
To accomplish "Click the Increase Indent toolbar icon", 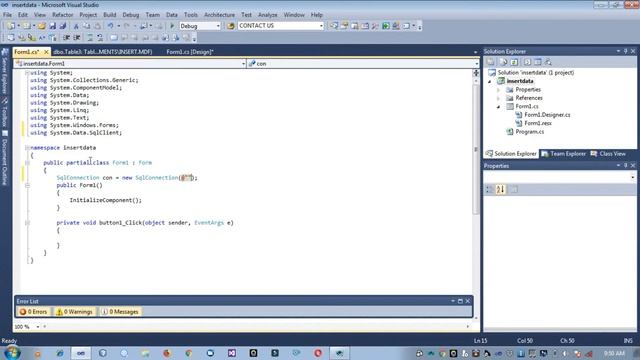I will 77,38.
